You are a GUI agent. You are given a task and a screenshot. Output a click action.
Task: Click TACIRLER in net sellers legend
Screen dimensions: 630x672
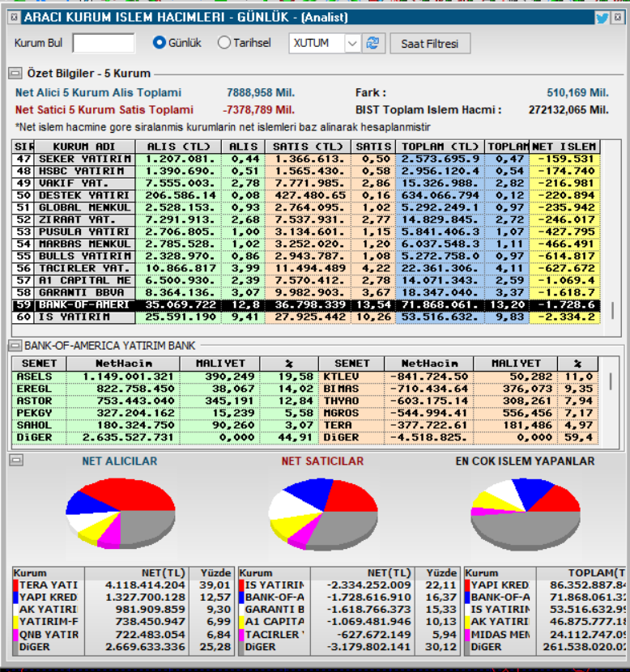275,635
